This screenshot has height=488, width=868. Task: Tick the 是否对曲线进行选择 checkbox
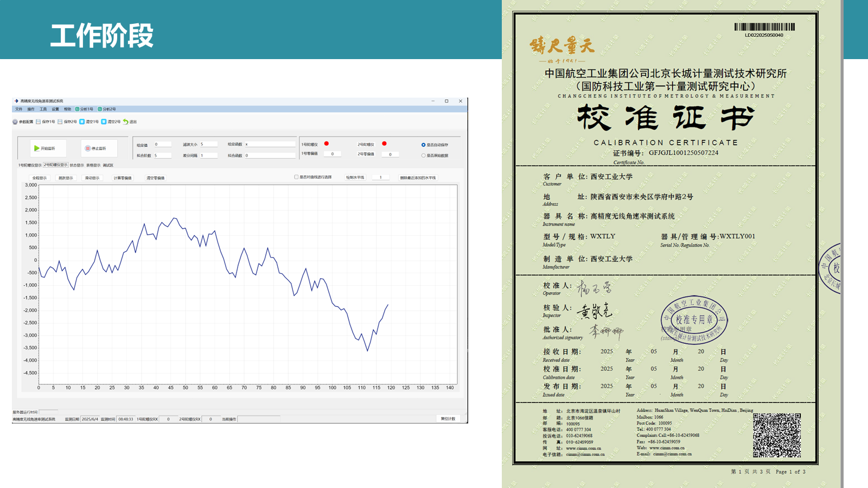[x=296, y=177]
